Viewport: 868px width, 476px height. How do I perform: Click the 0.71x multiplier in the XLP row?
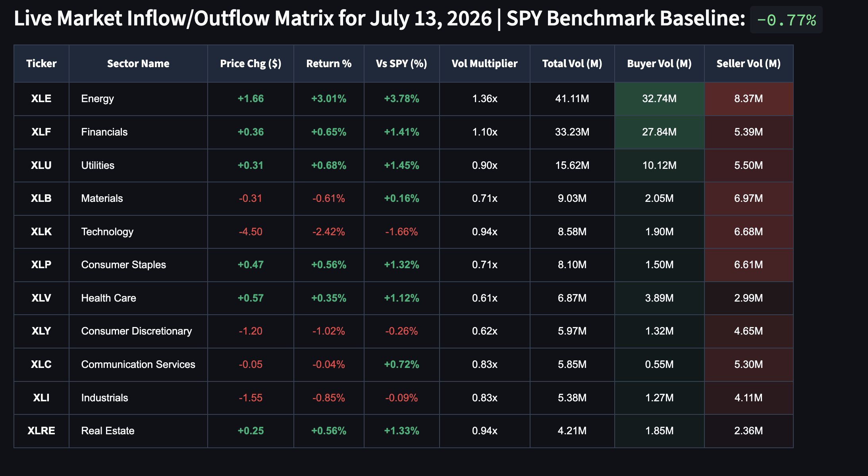coord(485,265)
